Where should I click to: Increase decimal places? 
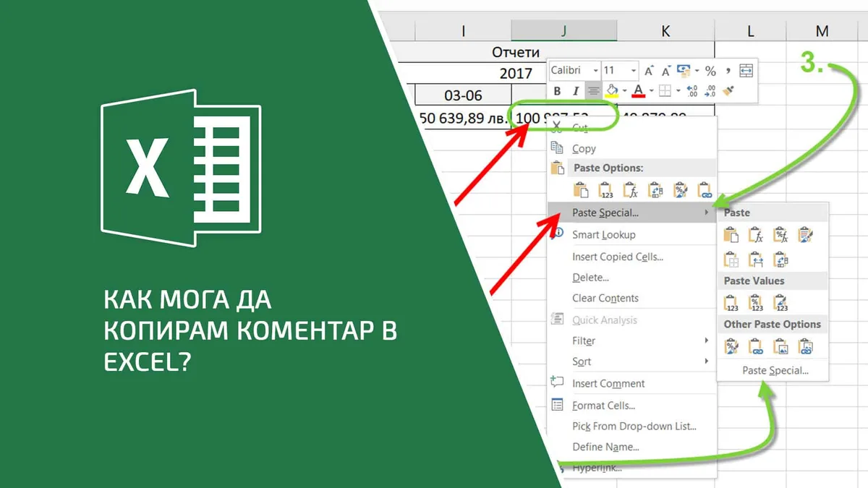pos(692,91)
